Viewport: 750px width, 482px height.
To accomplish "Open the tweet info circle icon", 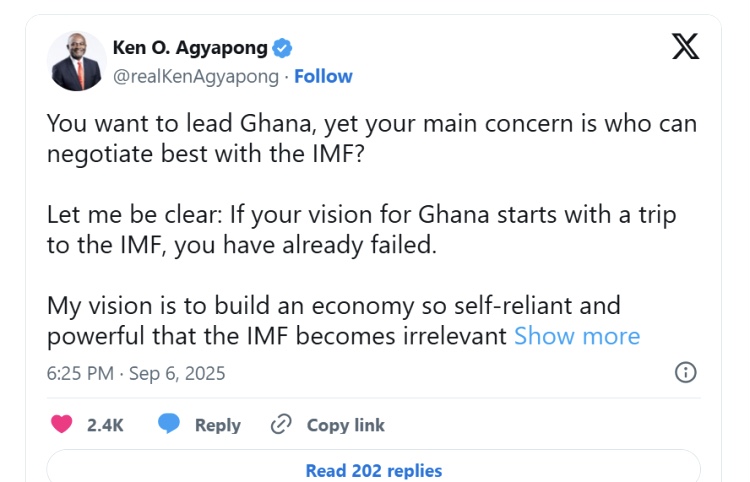I will (x=686, y=373).
